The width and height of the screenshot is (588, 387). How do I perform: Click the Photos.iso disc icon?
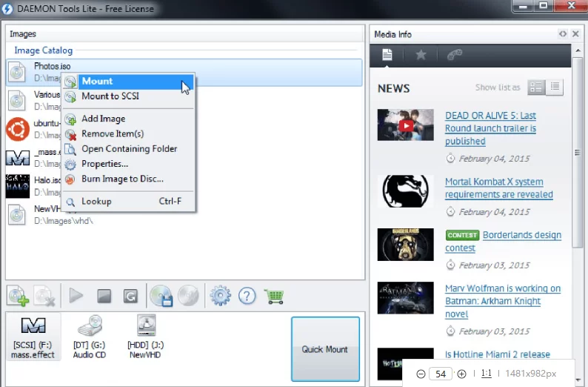[x=17, y=72]
